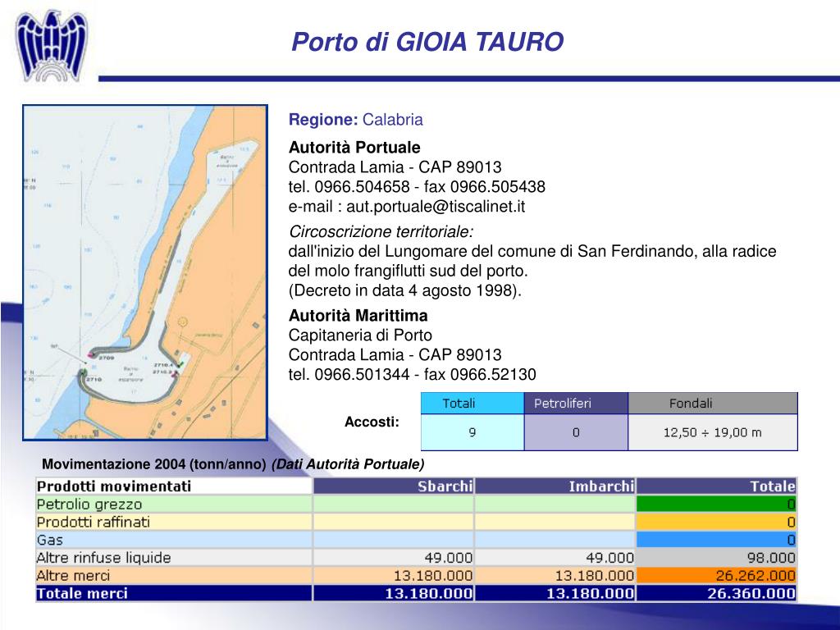The image size is (840, 630).
Task: Click '(Dati Autorità Portuale)' italic text
Action: click(x=348, y=464)
